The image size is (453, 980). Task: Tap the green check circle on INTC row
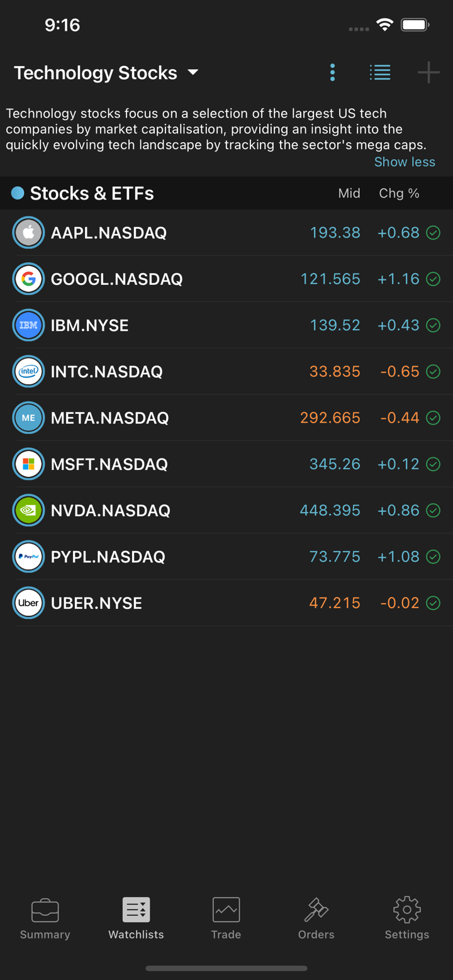[x=433, y=372]
